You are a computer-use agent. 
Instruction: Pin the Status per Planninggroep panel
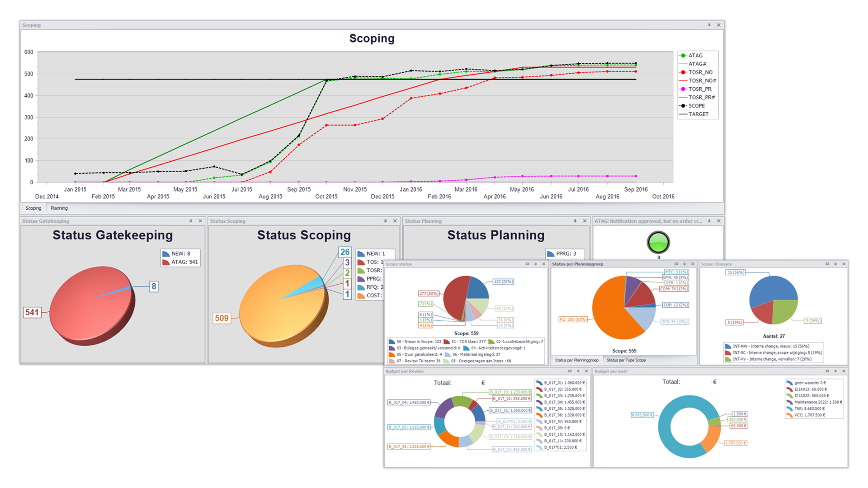coord(684,264)
